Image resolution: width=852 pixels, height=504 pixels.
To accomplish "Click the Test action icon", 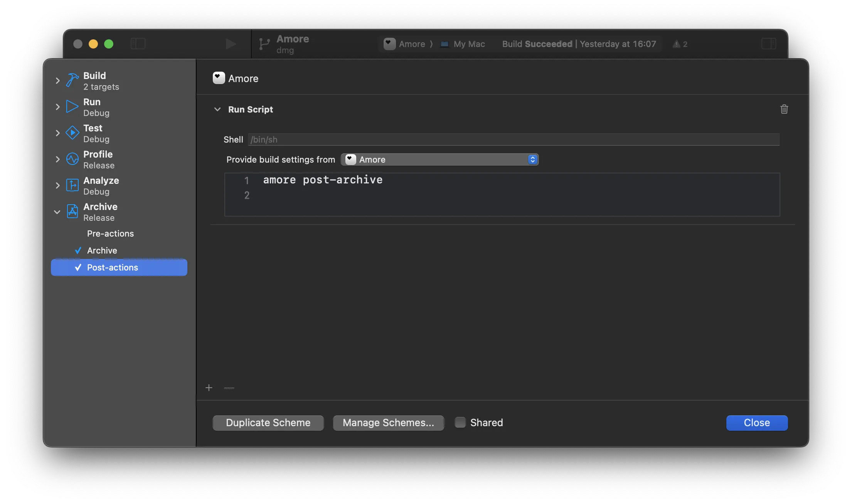I will 72,133.
